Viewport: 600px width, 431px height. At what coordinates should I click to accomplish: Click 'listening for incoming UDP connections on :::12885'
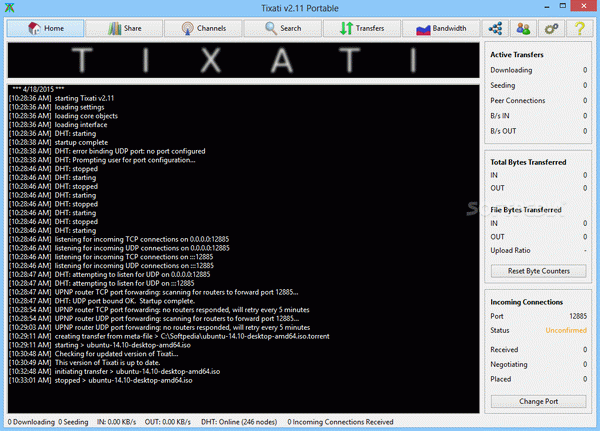click(x=111, y=266)
